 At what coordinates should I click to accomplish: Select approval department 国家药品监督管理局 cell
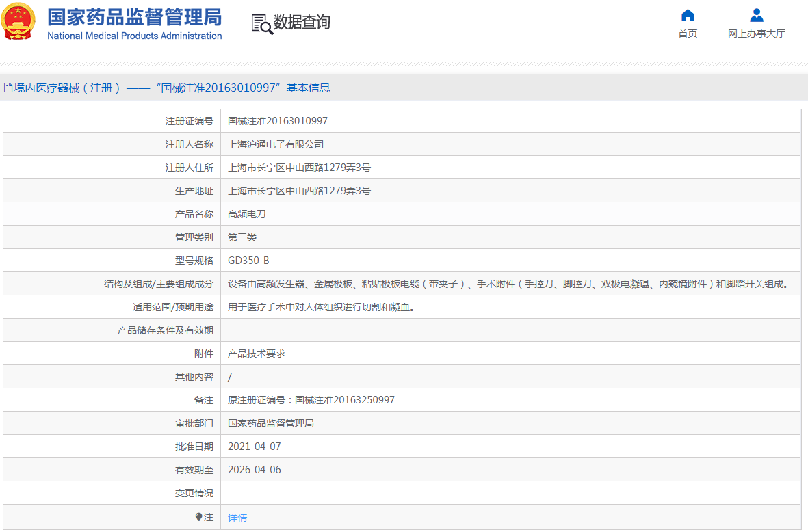(x=271, y=423)
